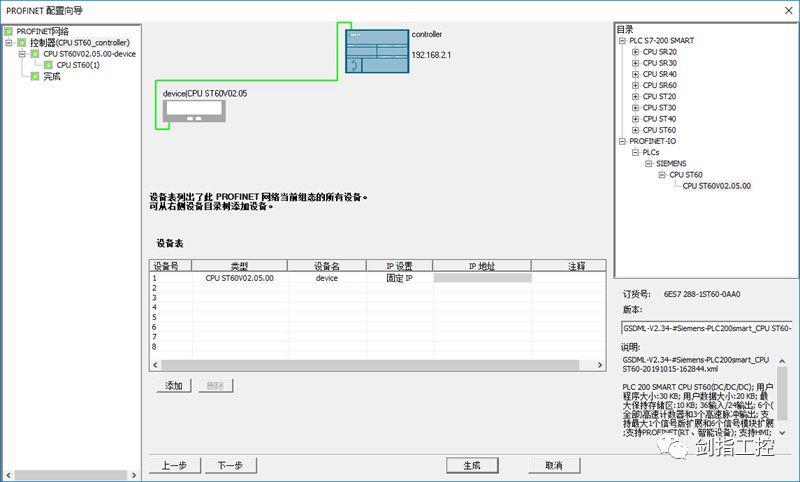Expand the CPU ST60 node under PLC S7-200 SMART
Viewport: 800px width, 482px height.
coord(635,131)
